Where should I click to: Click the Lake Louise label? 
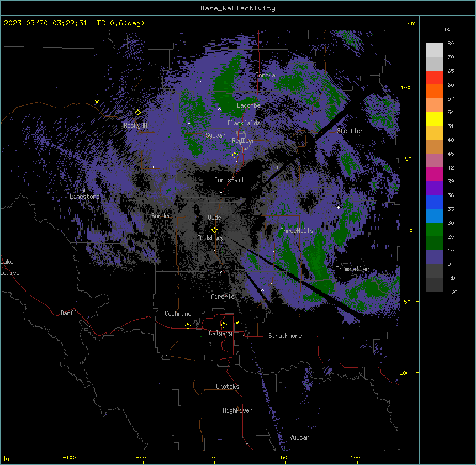click(x=10, y=267)
